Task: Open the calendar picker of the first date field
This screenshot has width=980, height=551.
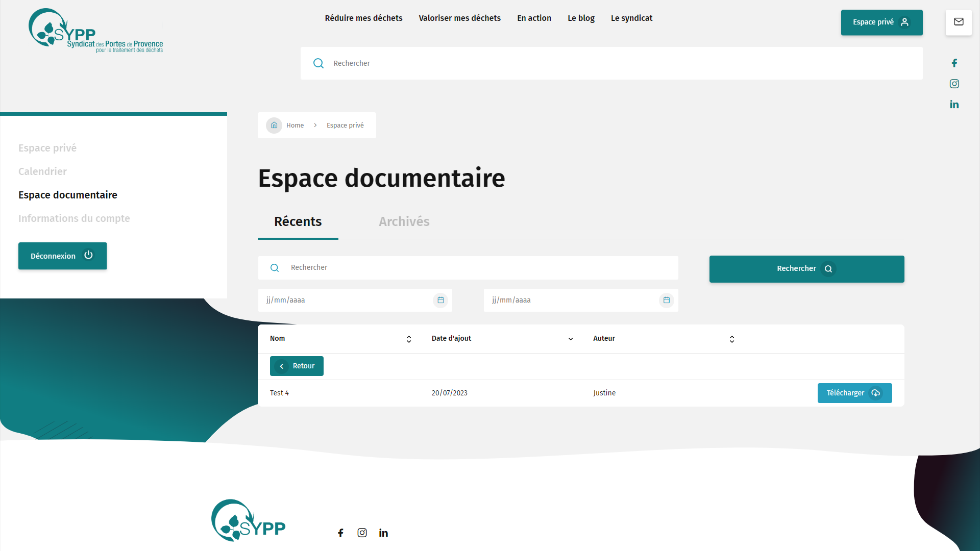Action: coord(440,300)
